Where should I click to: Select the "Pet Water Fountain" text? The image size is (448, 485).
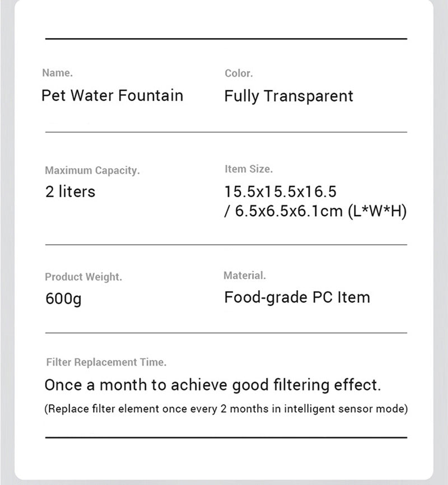[112, 95]
